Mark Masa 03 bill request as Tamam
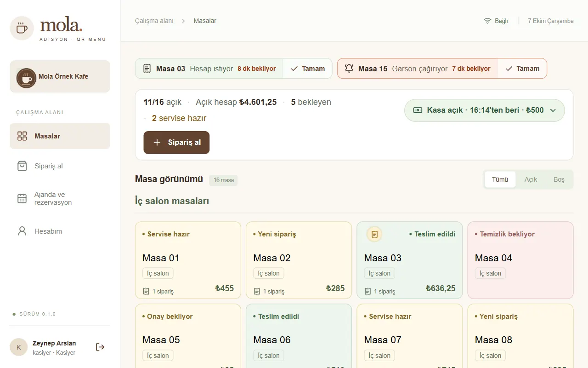The height and width of the screenshot is (368, 588). pyautogui.click(x=307, y=69)
